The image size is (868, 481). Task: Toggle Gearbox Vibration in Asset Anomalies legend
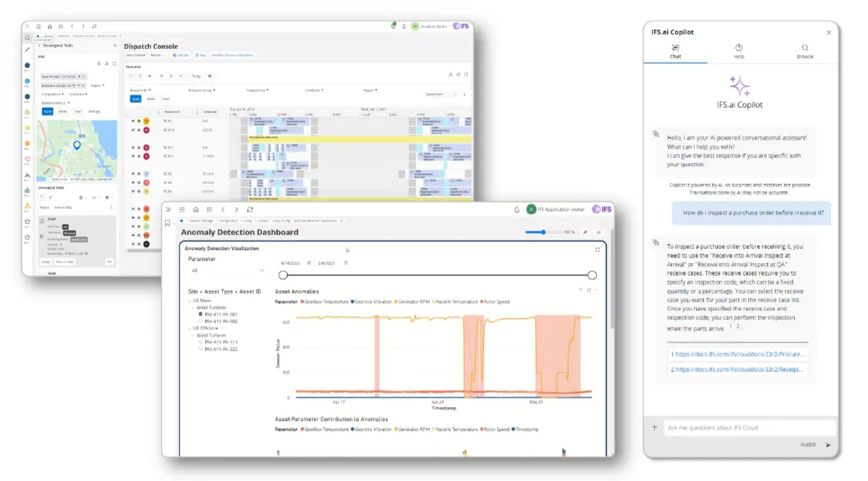(x=372, y=302)
